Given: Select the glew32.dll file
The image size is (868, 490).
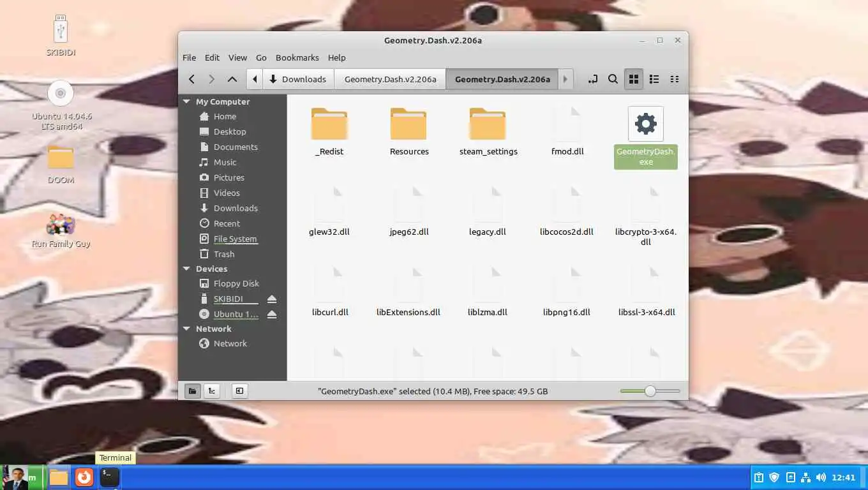Looking at the screenshot, I should click(x=329, y=212).
